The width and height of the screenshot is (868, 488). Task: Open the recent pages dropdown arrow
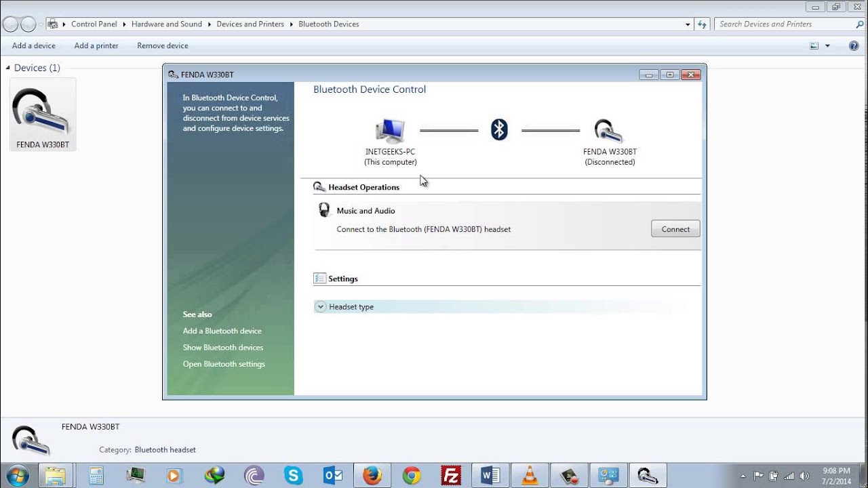pos(42,24)
